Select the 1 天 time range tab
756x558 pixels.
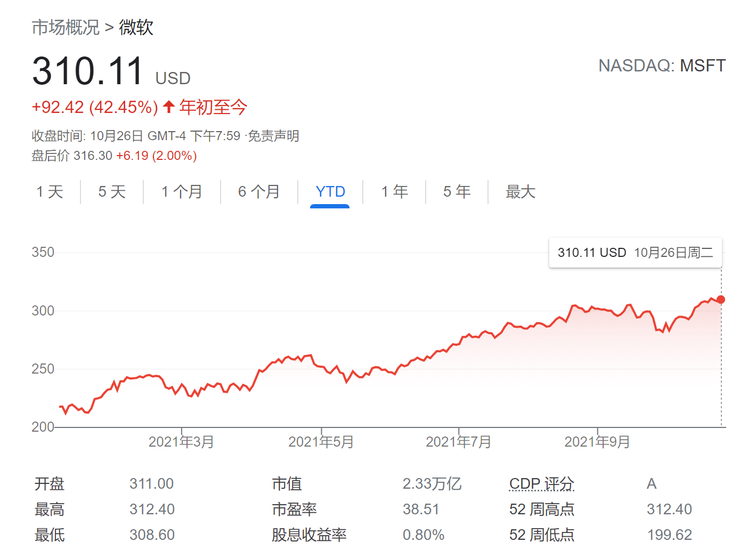point(50,191)
